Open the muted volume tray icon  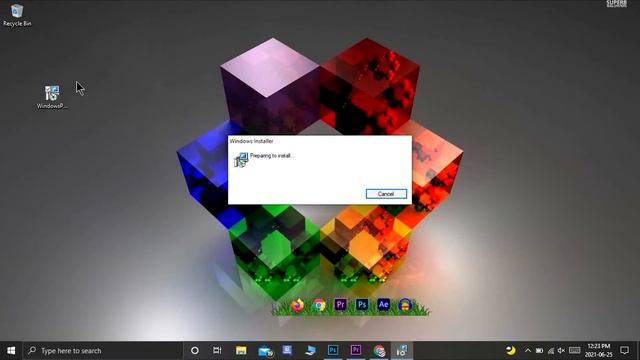(x=561, y=351)
